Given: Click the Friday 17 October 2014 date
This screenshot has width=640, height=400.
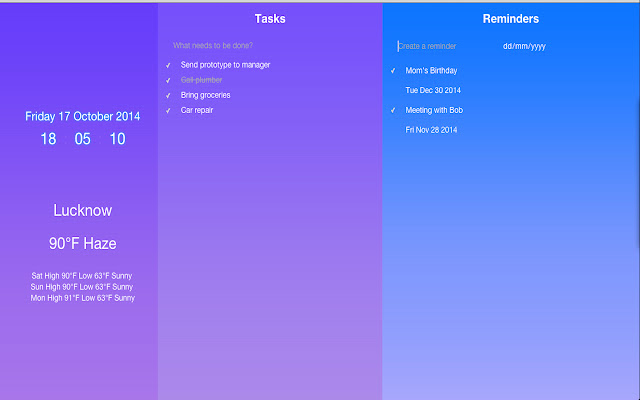Looking at the screenshot, I should pyautogui.click(x=83, y=116).
